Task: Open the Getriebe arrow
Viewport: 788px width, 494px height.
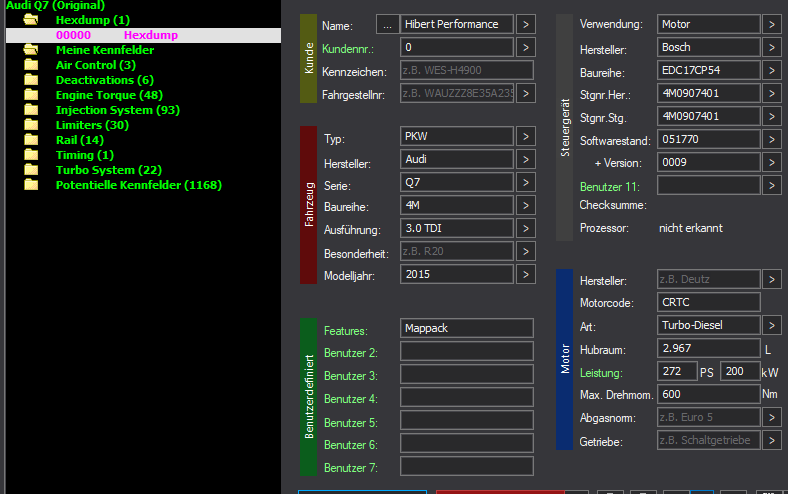Action: [x=772, y=440]
